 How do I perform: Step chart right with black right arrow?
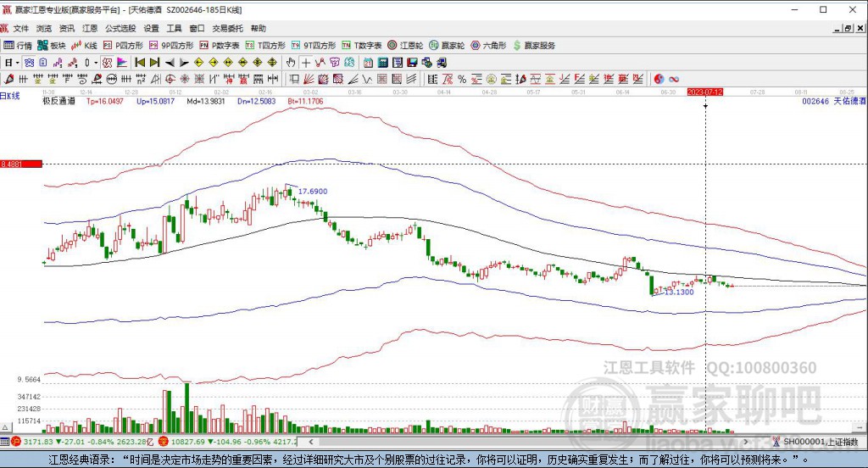coord(184,63)
